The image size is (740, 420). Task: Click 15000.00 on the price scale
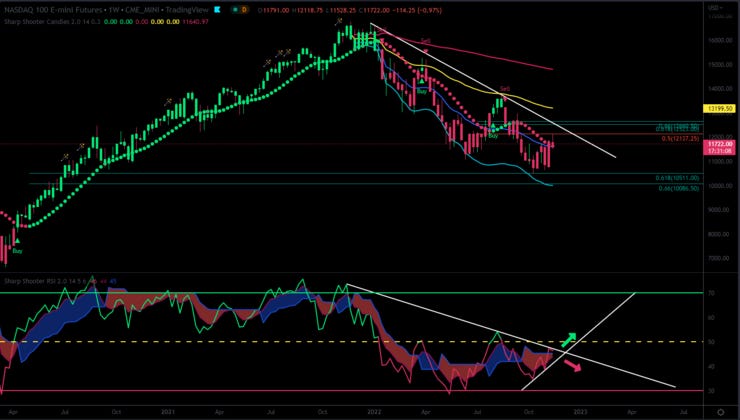coord(720,65)
